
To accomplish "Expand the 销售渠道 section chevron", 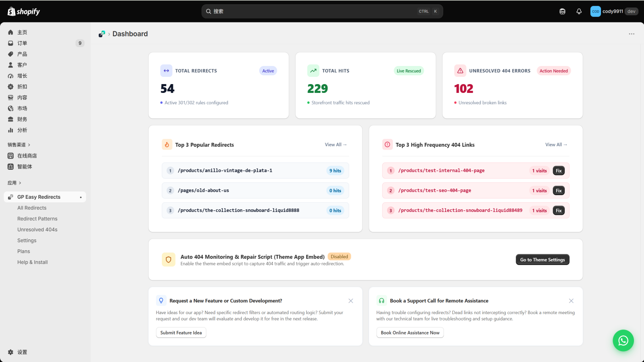I will (x=29, y=145).
